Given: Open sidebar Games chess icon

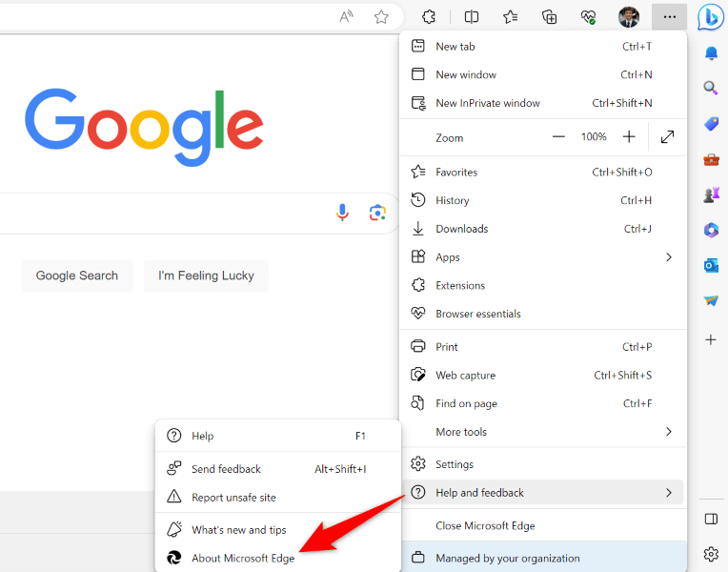Looking at the screenshot, I should click(711, 194).
